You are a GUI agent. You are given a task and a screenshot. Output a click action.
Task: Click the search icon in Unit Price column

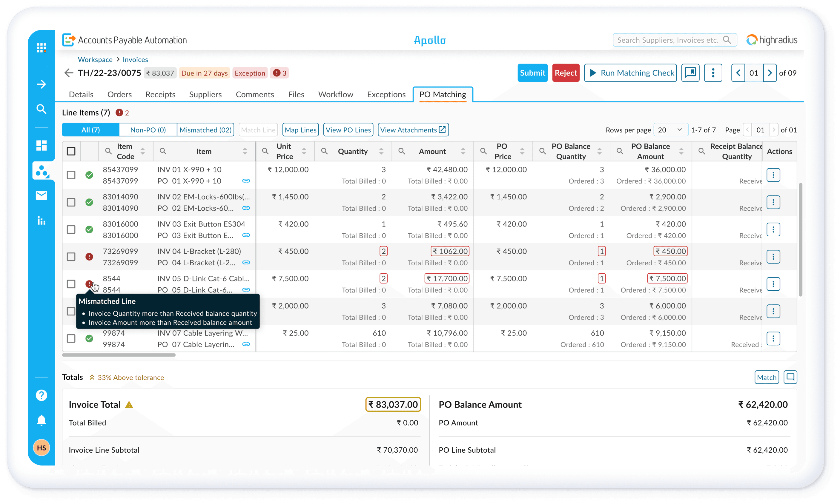tap(265, 151)
